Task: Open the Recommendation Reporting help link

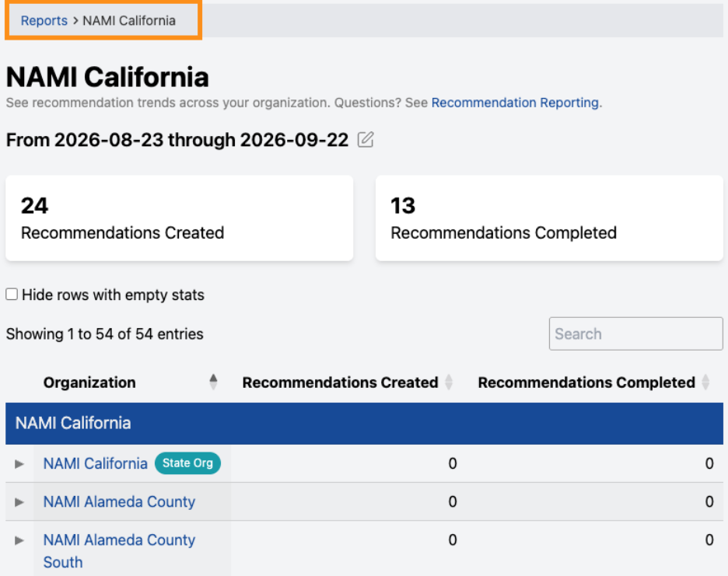Action: [x=515, y=103]
